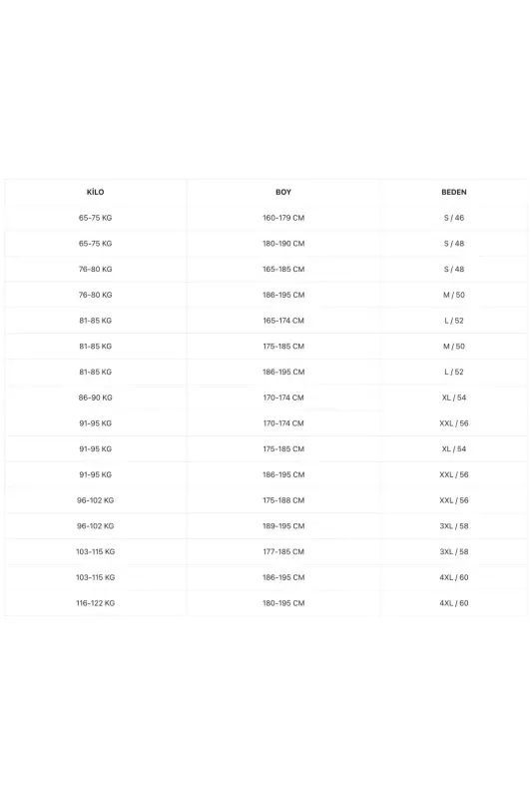Click the 177-185 CM height cell

pos(283,551)
